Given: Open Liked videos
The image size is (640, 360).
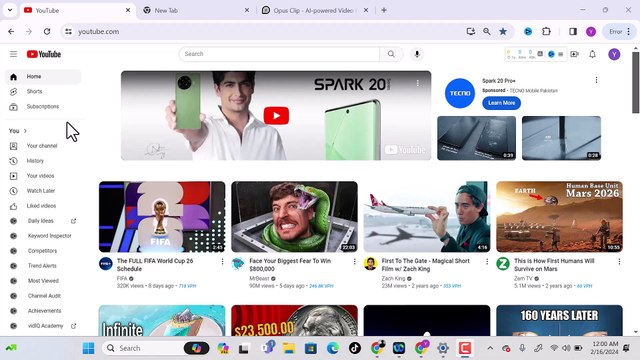Looking at the screenshot, I should (43, 206).
